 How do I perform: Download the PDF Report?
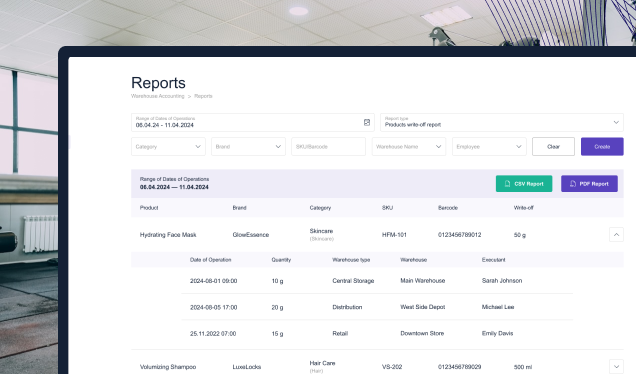click(x=589, y=184)
